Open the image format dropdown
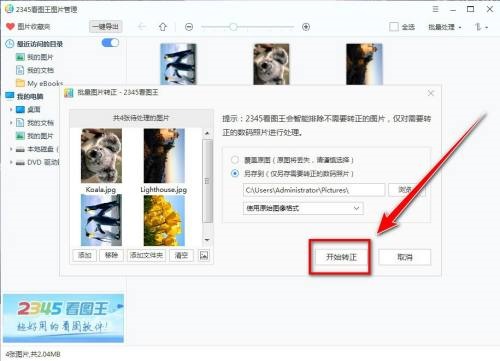This screenshot has width=500, height=361. pos(303,208)
